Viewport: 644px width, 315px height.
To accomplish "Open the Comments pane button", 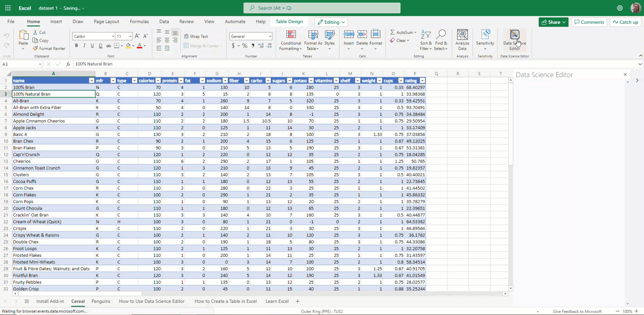I will click(x=589, y=22).
